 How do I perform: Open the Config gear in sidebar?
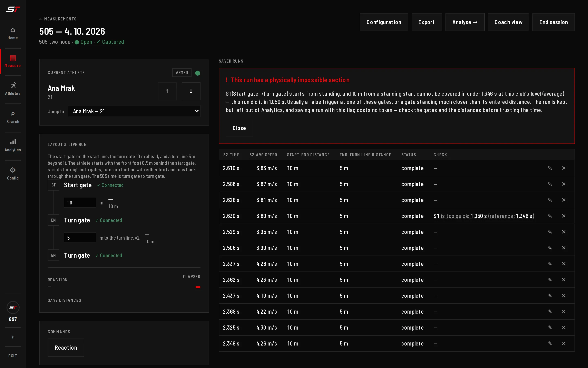point(13,174)
